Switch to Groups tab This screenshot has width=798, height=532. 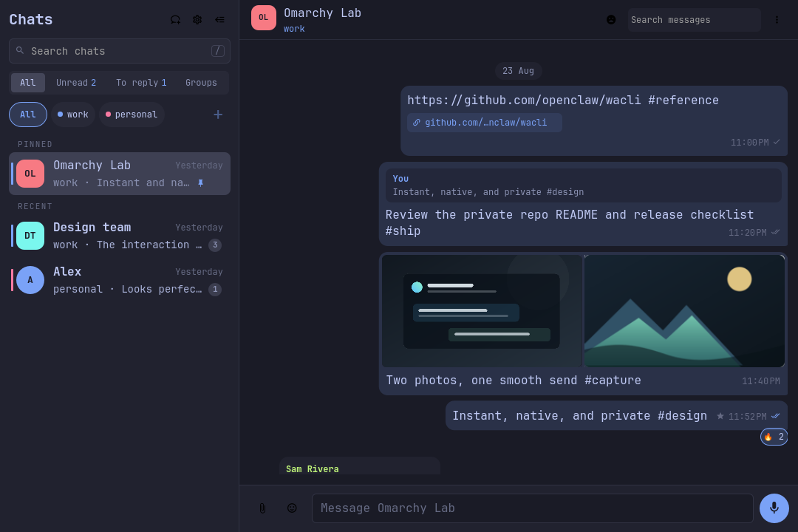coord(201,83)
